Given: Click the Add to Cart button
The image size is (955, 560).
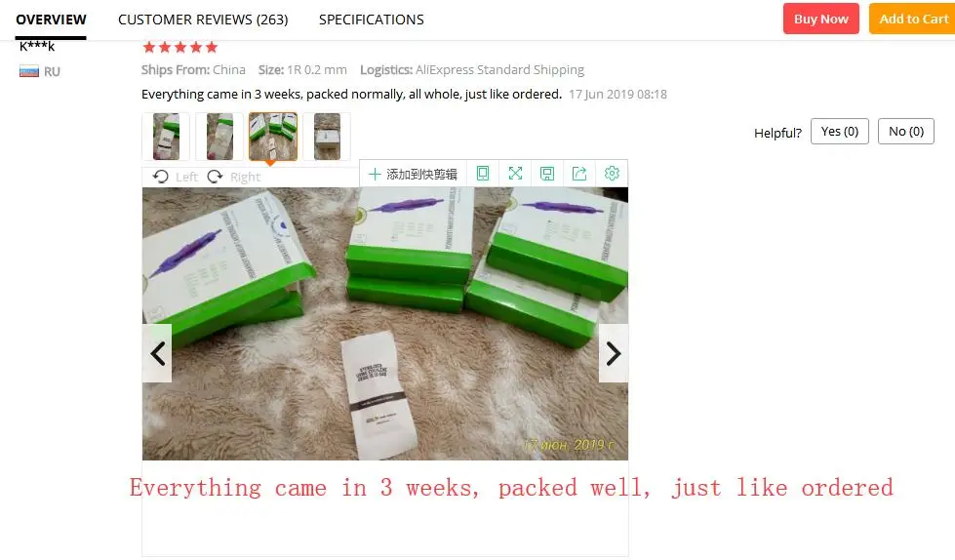Looking at the screenshot, I should click(913, 19).
